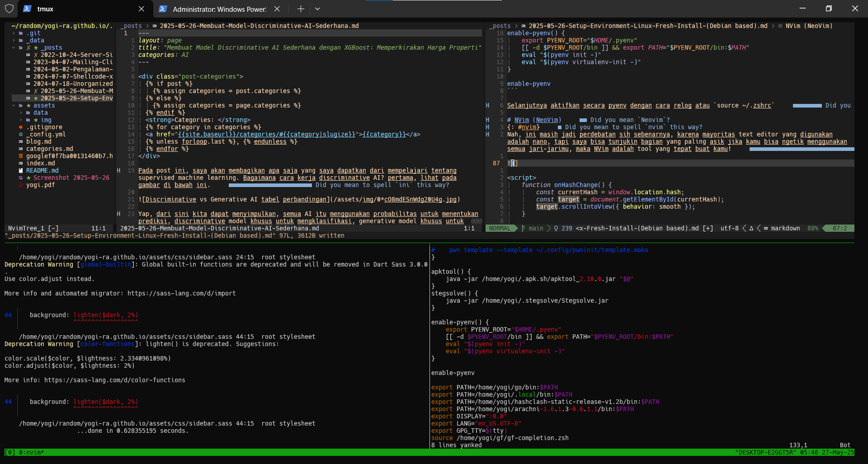
Task: Open the browser tab list dropdown chevron
Action: 317,9
